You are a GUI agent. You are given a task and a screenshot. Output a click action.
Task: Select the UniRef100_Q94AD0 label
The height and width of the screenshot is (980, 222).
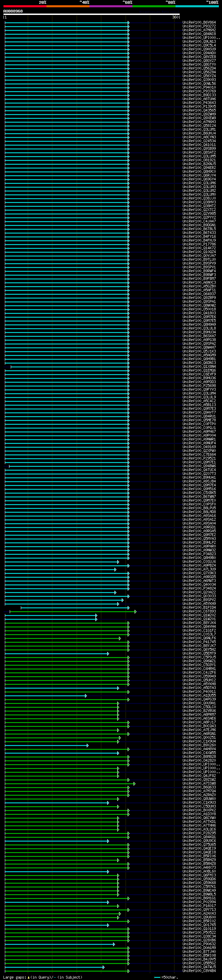pos(199,53)
